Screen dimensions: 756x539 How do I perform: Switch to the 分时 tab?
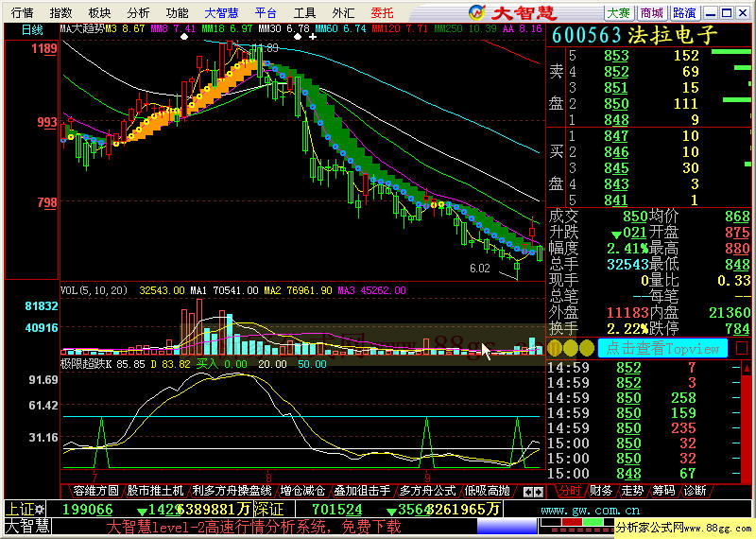(x=570, y=491)
